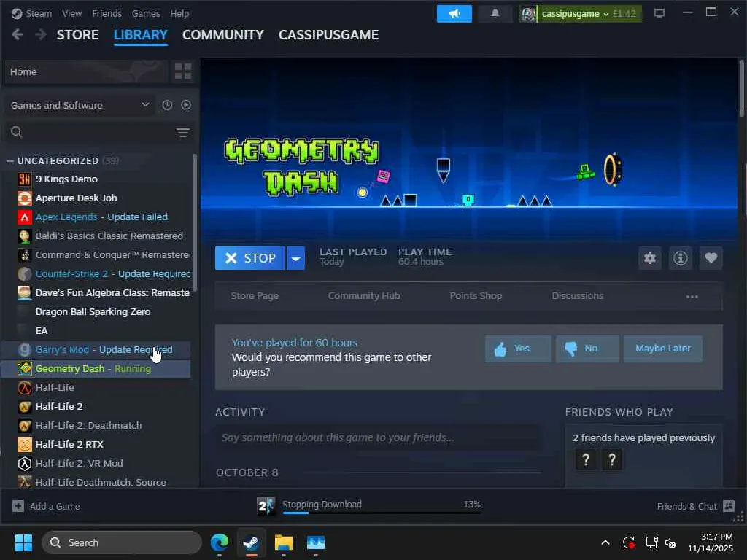
Task: Click the thumbs up Yes button
Action: [x=518, y=349]
